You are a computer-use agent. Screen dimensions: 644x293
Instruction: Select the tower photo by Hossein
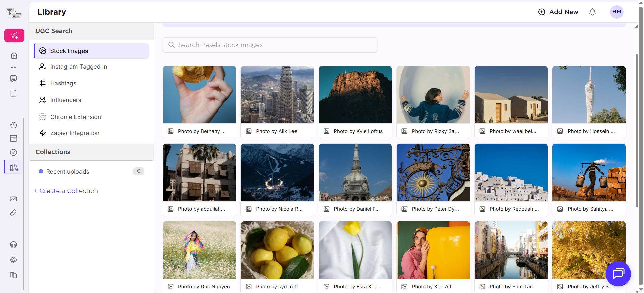point(589,95)
